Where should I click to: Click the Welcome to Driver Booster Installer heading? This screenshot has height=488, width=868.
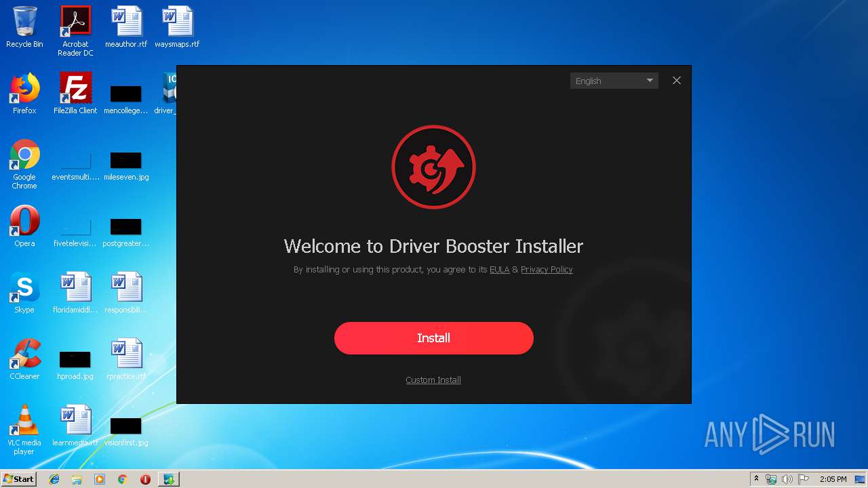click(433, 246)
